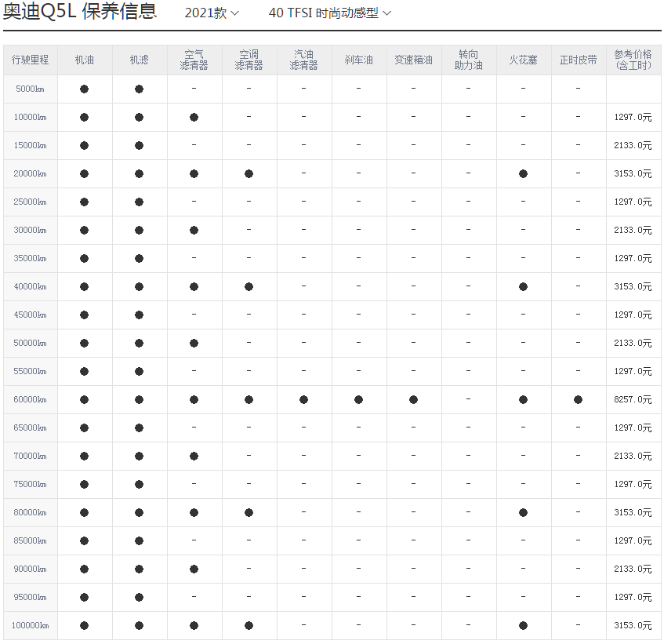Click the 空气滤清器 dot in 10000km row
Screen dimensions: 664x644
[194, 118]
